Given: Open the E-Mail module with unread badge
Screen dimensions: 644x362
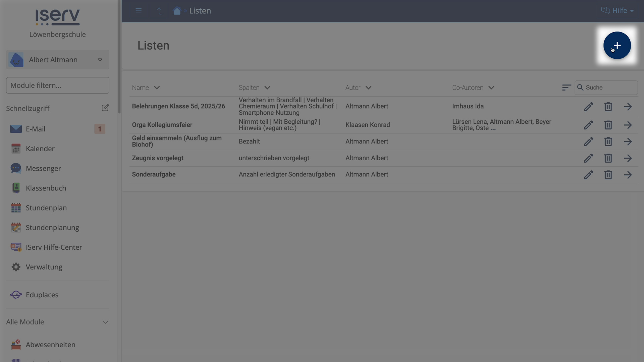Looking at the screenshot, I should point(36,129).
